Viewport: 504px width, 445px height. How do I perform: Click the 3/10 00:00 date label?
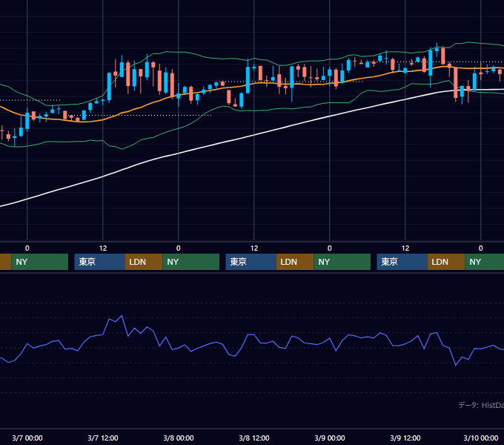(481, 438)
